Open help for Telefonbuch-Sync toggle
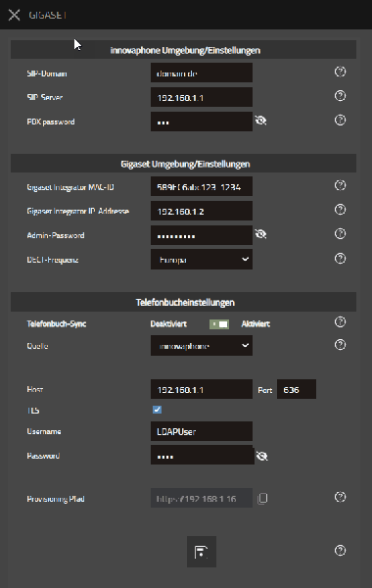Screen dimensions: 372x588 (x=340, y=321)
